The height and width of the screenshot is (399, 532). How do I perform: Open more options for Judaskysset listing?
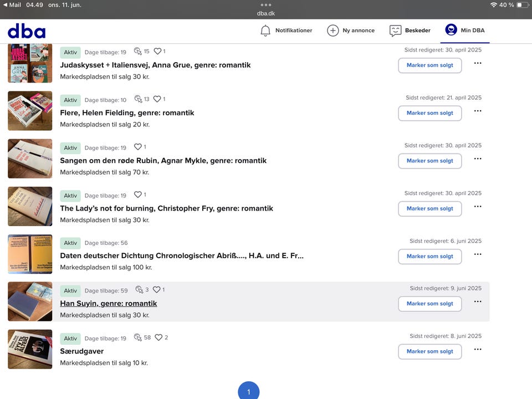coord(478,63)
